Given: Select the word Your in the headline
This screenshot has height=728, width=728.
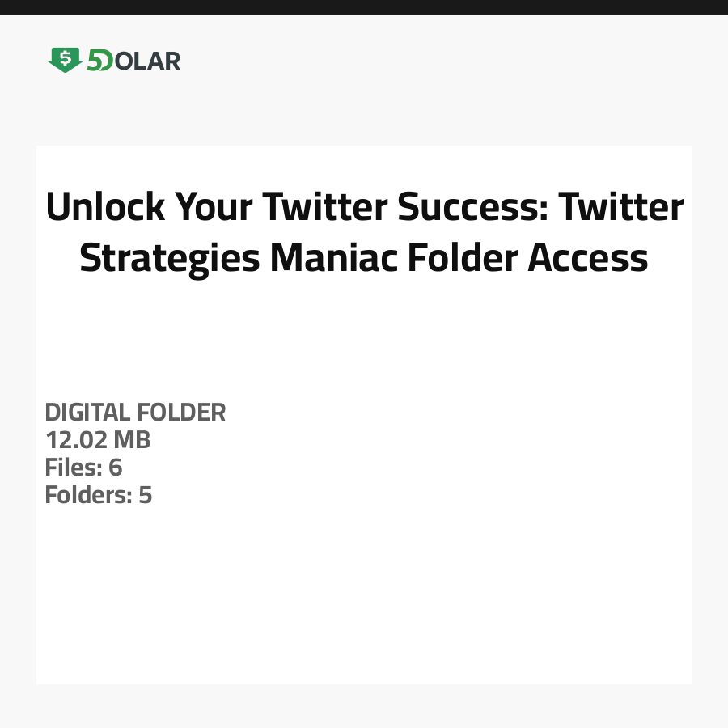Looking at the screenshot, I should [214, 208].
